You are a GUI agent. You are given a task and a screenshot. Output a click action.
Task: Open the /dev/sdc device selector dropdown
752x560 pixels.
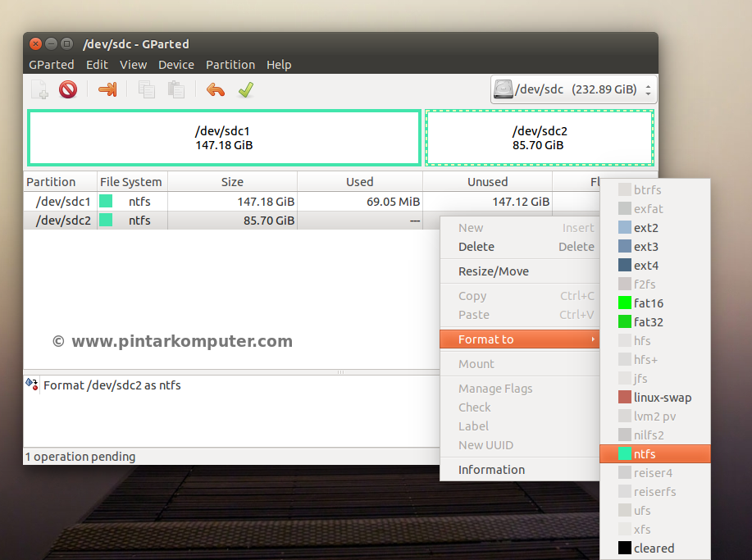[573, 89]
